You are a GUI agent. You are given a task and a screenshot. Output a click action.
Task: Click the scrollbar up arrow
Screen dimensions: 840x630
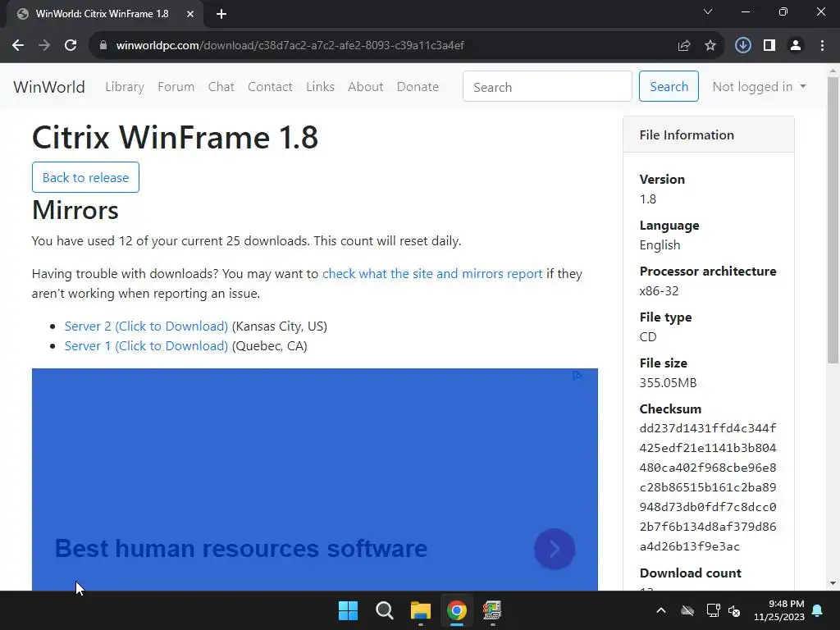coord(833,71)
